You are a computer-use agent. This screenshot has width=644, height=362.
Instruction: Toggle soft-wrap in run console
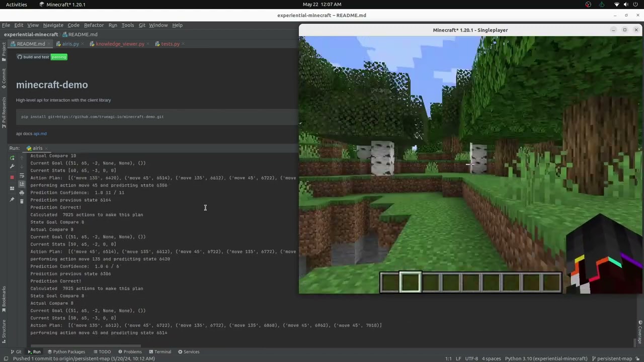pos(22,175)
